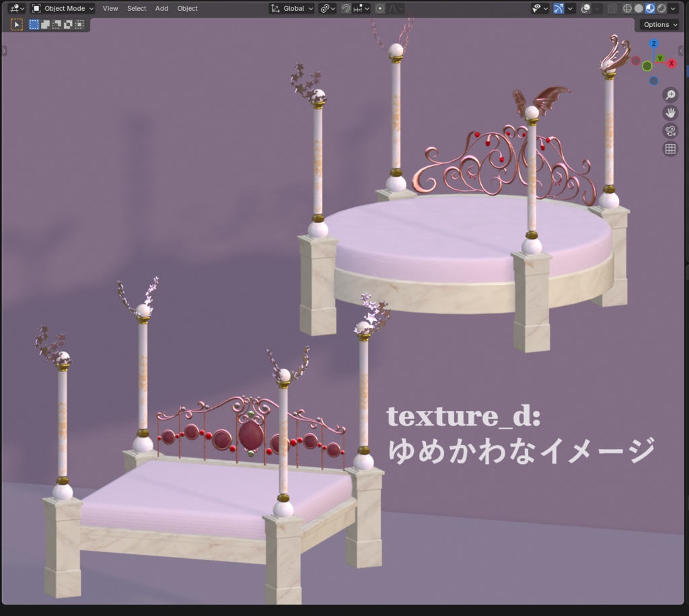Open the Object Mode dropdown
Screen dimensions: 689x616
(x=62, y=8)
